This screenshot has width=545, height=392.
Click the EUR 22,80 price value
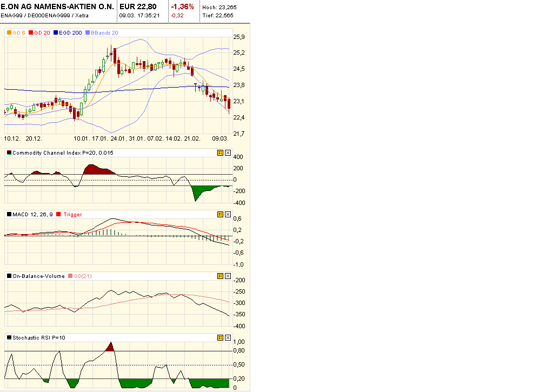(x=138, y=6)
